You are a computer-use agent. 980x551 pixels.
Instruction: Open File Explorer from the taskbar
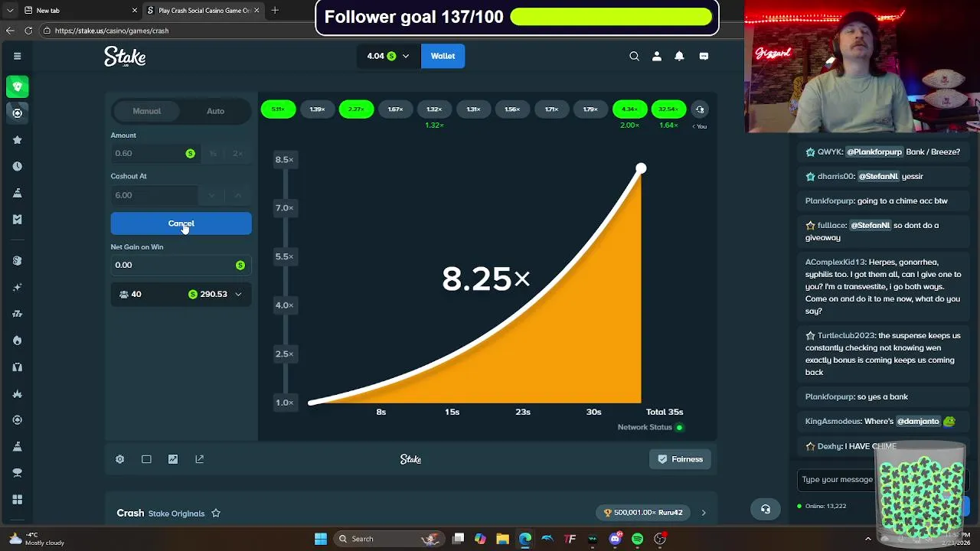[502, 539]
